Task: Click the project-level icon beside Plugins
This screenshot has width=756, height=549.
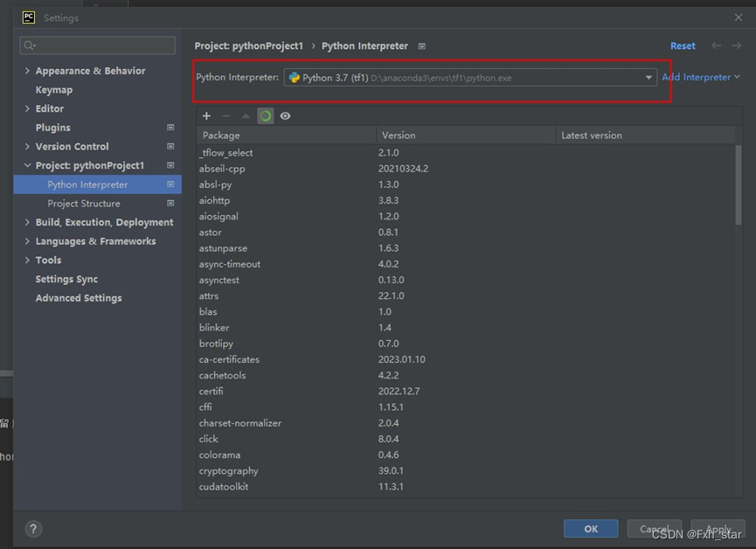Action: pos(170,128)
